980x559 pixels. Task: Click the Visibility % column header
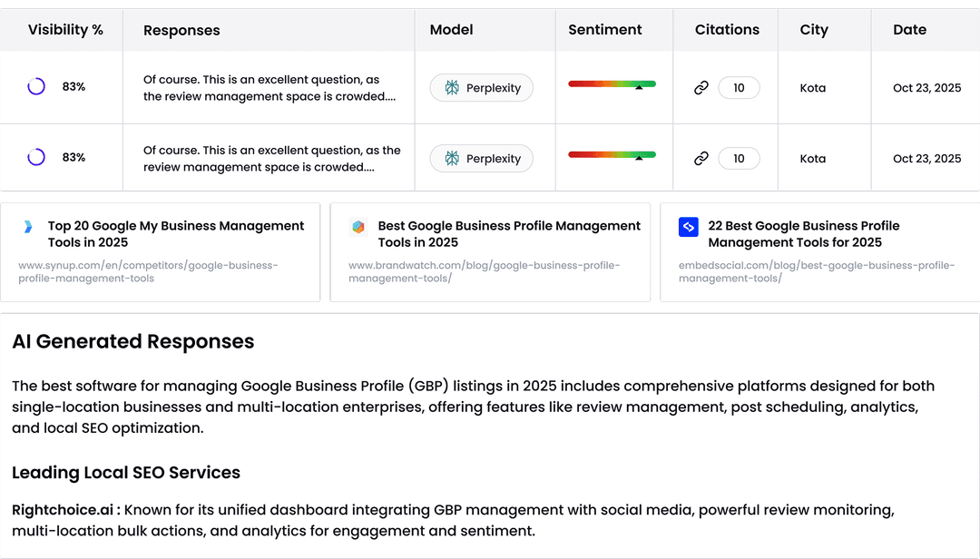click(x=64, y=30)
